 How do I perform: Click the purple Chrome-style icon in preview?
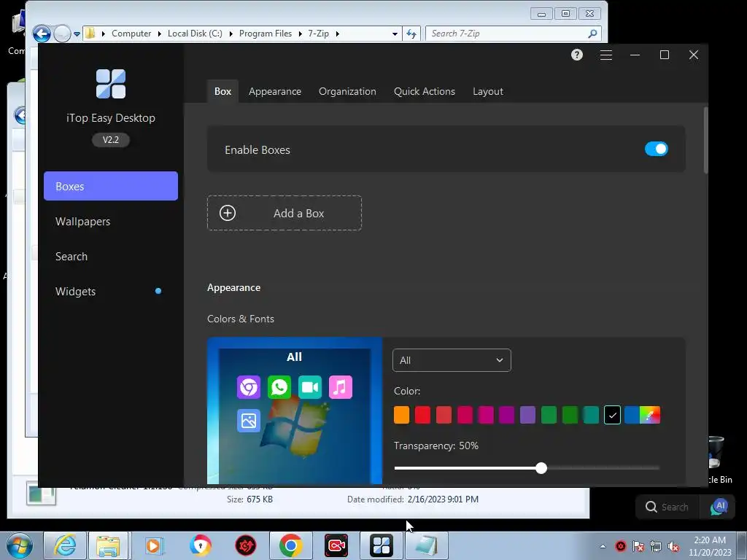[249, 387]
